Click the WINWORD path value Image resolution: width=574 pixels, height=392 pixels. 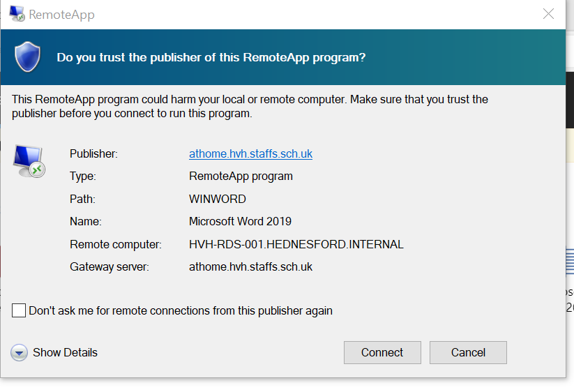(218, 199)
